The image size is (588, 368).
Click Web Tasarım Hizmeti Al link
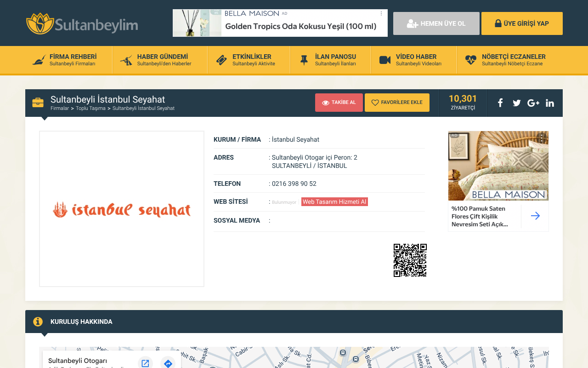coord(334,201)
